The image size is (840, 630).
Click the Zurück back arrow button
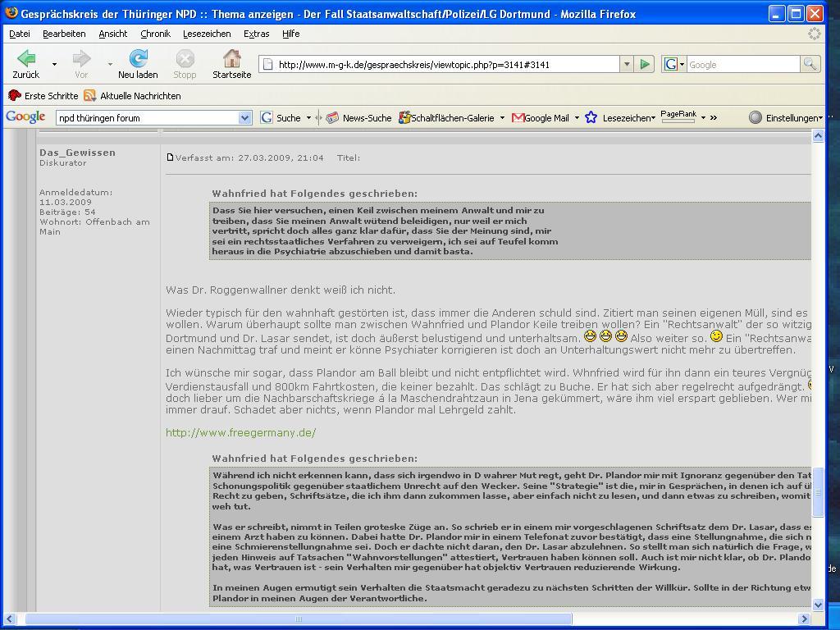[x=25, y=59]
